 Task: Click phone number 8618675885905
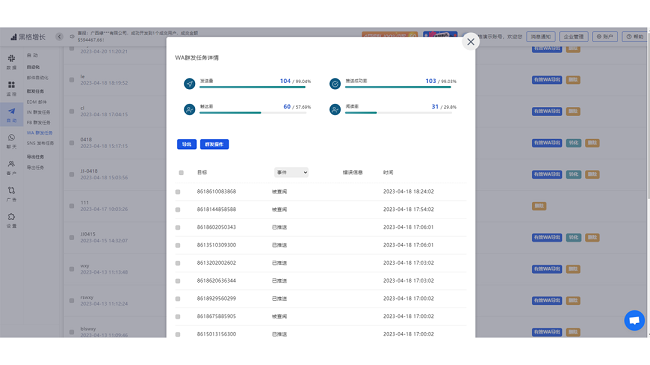pyautogui.click(x=216, y=316)
